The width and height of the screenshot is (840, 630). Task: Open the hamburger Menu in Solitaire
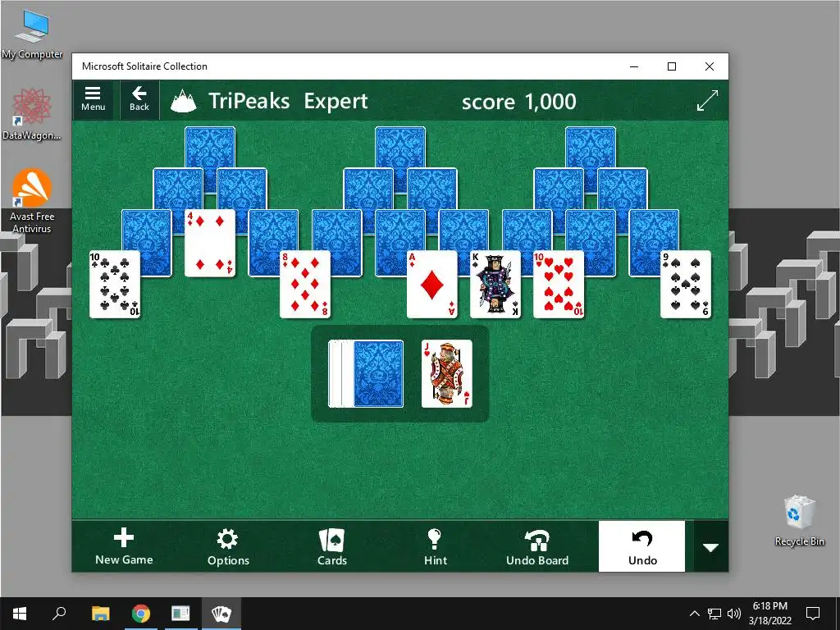tap(93, 99)
